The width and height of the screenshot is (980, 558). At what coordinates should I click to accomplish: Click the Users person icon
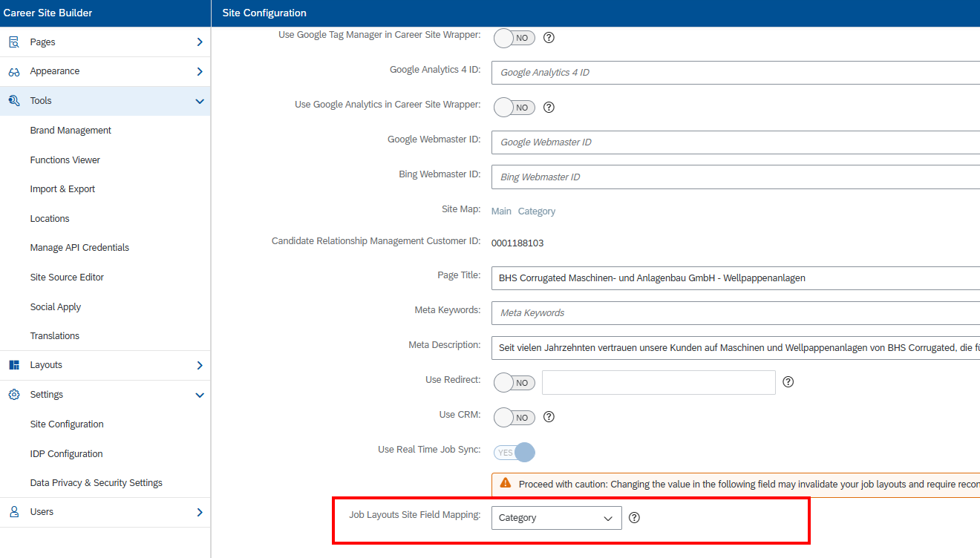point(14,512)
